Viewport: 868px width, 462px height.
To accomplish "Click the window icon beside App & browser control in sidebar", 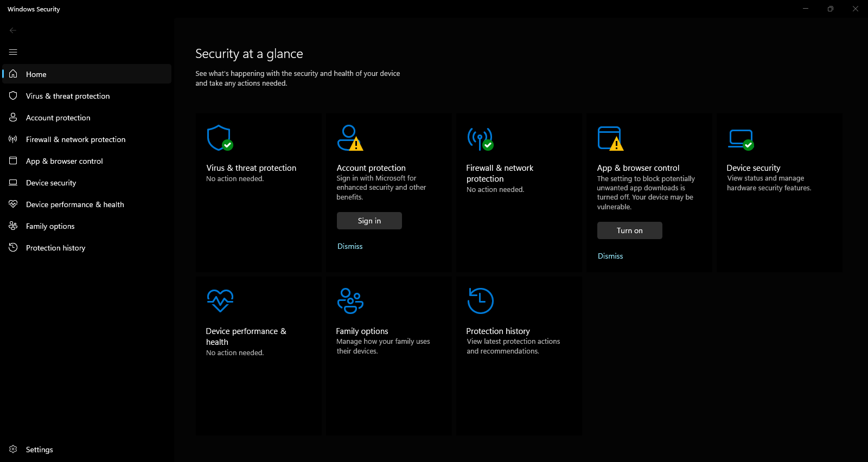I will point(13,161).
